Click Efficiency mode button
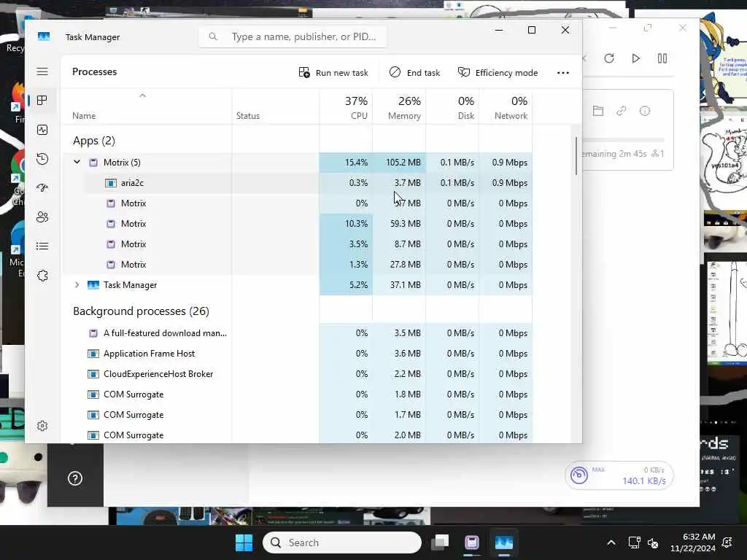Viewport: 747px width, 560px height. 498,72
